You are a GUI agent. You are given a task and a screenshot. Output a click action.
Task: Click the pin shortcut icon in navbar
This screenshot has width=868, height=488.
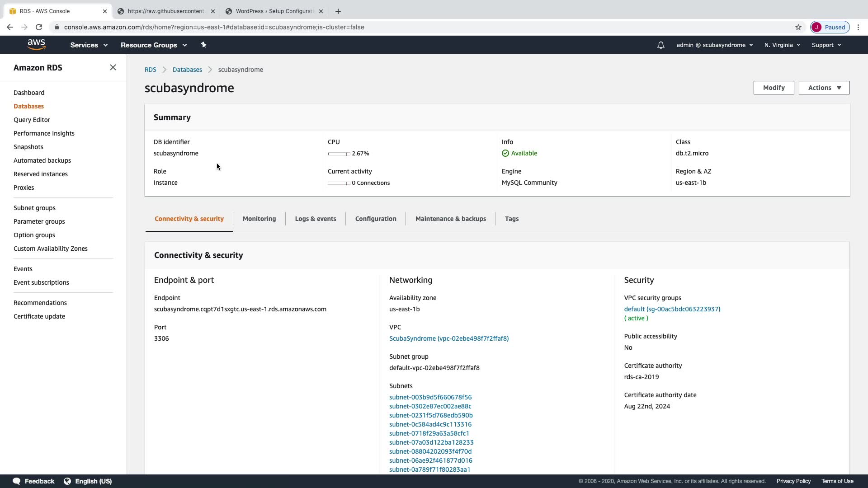(x=203, y=45)
